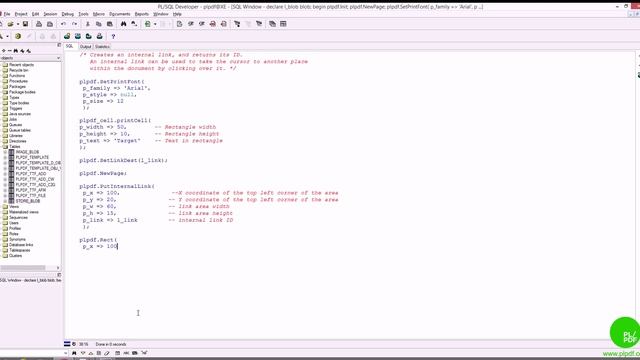640x360 pixels.
Task: Open the objects filter dropdown in browser
Action: click(58, 58)
